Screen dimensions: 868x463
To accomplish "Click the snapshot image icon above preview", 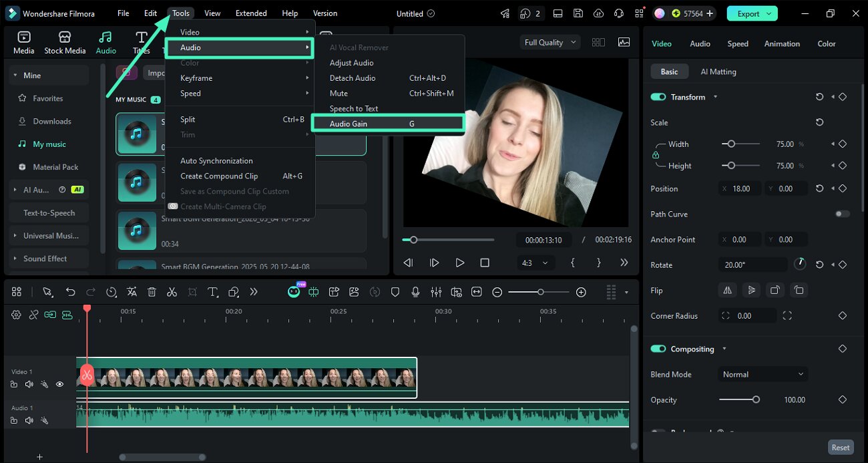I will 624,42.
